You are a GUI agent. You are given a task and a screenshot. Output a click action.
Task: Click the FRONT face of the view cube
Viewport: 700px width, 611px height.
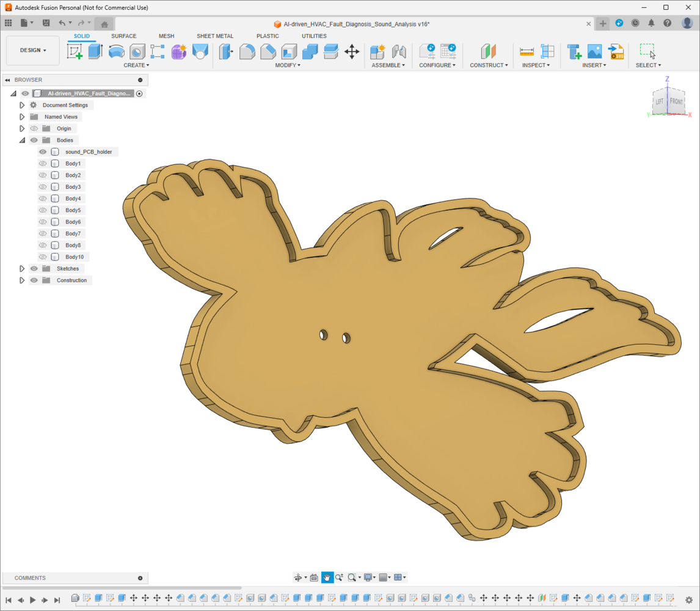pos(676,101)
